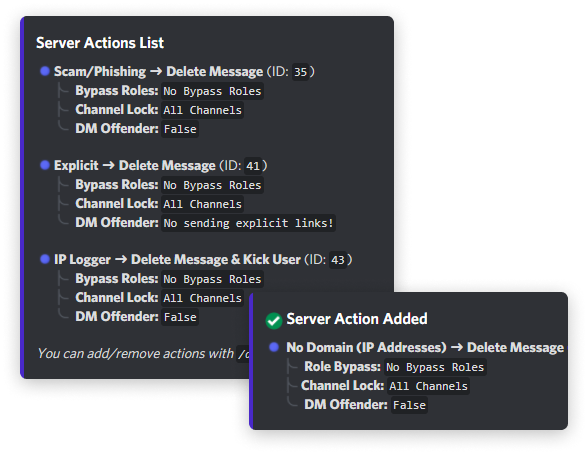Select the ID 43 code tag
Image resolution: width=588 pixels, height=454 pixels.
tap(338, 260)
